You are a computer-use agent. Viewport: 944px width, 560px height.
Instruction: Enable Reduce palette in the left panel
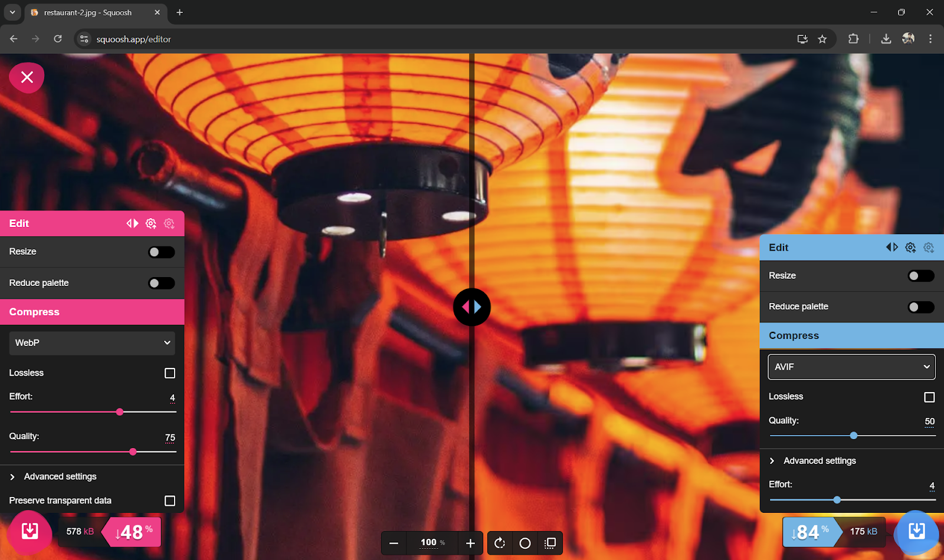(x=161, y=284)
